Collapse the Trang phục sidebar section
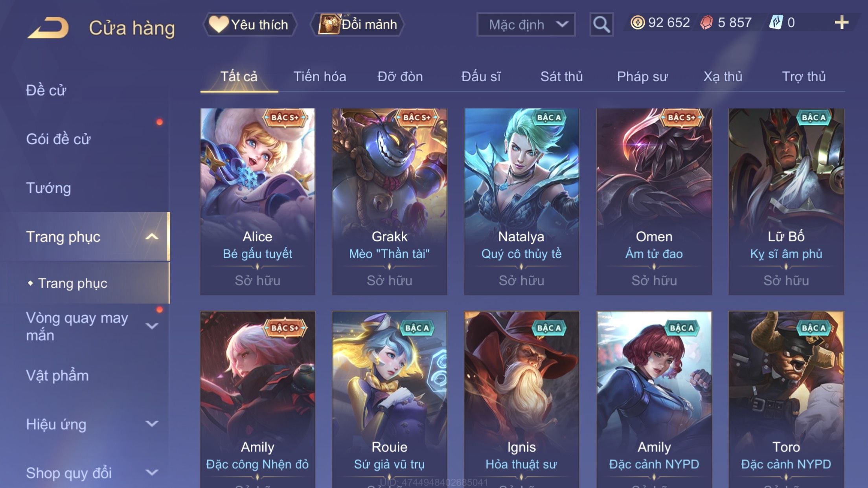The image size is (868, 488). pos(152,237)
